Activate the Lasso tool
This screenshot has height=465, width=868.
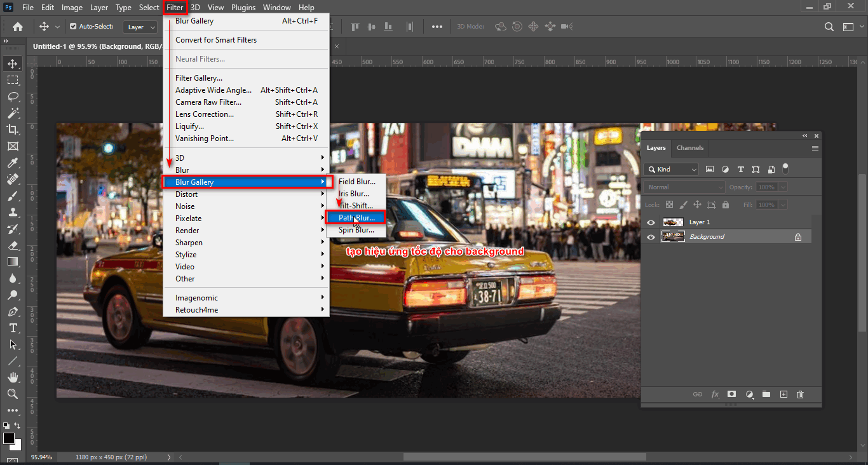pos(13,97)
